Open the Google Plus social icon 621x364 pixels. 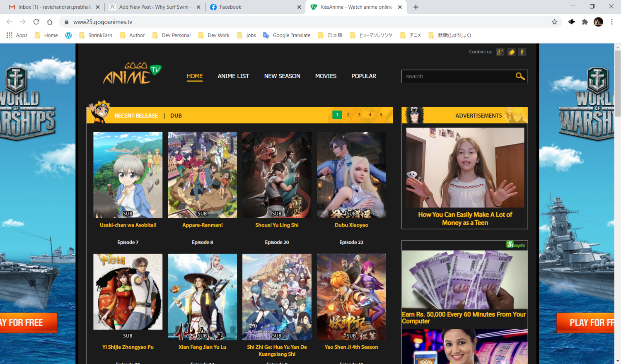pyautogui.click(x=500, y=52)
